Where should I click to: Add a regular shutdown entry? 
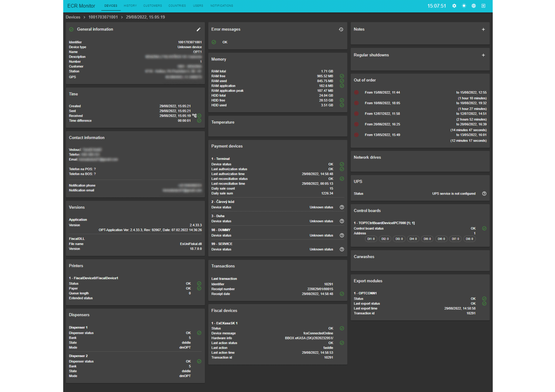point(483,55)
